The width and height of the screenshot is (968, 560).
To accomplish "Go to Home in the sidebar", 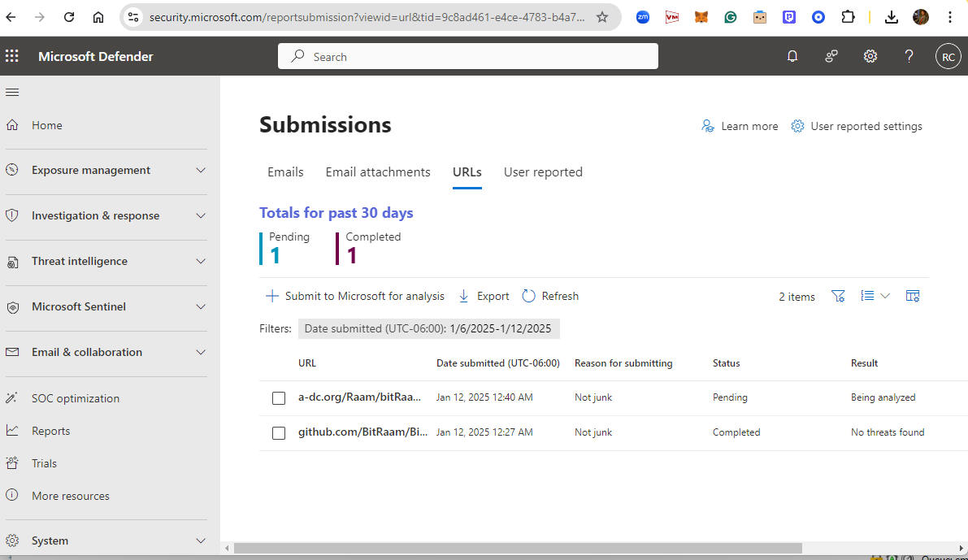I will tap(47, 125).
